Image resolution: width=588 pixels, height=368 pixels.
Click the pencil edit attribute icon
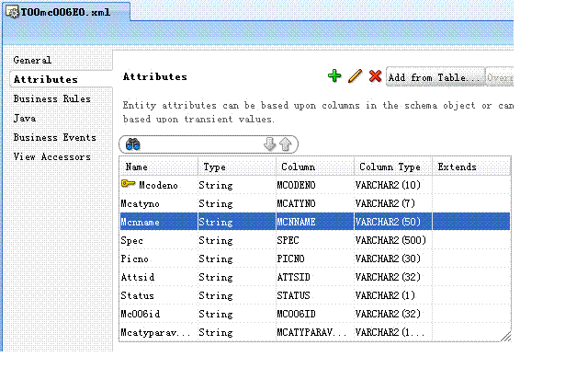pyautogui.click(x=356, y=76)
